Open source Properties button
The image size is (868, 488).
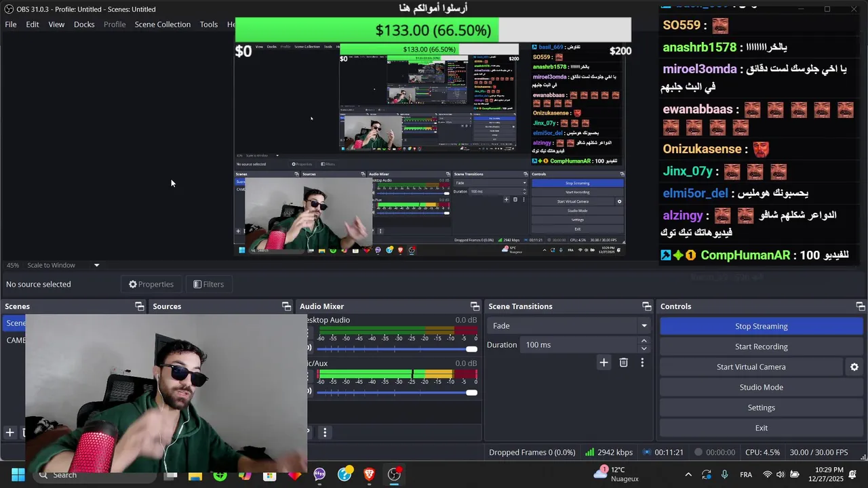(151, 284)
